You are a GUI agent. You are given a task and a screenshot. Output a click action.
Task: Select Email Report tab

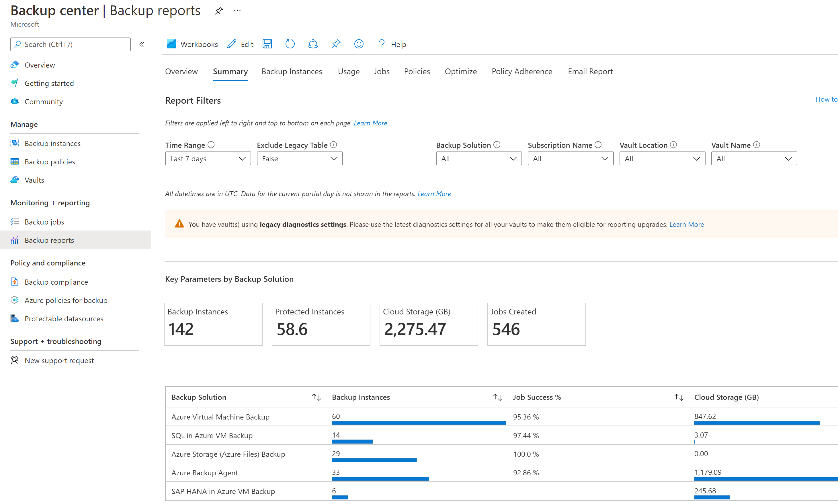pos(590,71)
